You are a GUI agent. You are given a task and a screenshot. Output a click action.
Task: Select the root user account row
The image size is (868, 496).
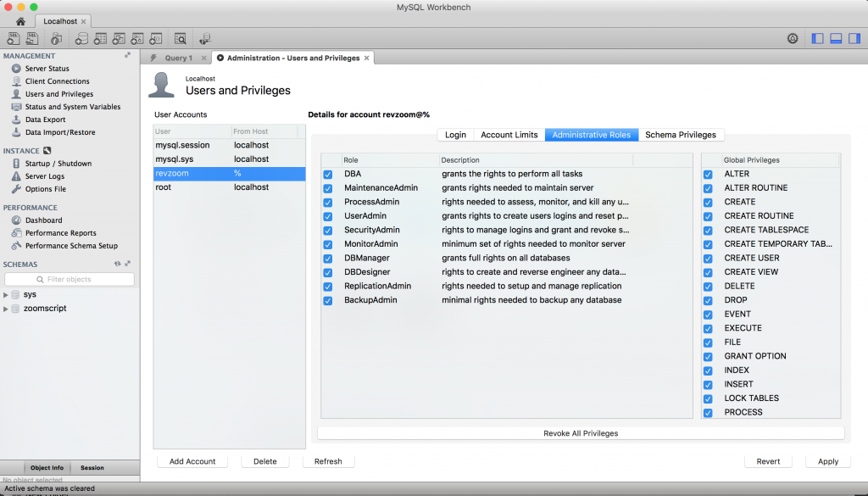(x=229, y=187)
